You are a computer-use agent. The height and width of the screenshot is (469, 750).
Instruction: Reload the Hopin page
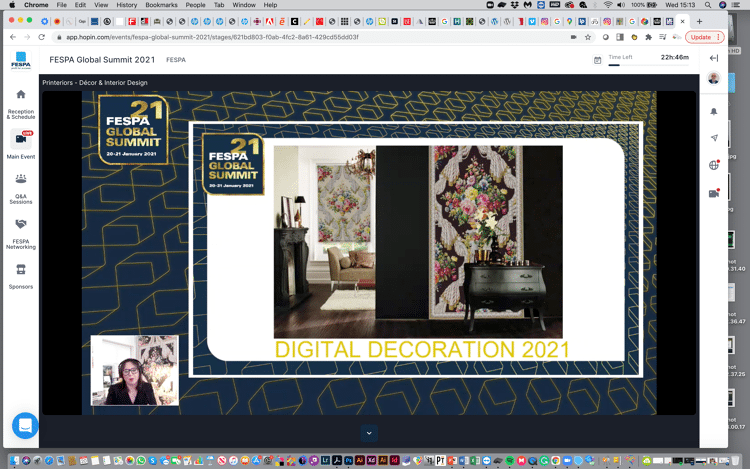pos(42,37)
